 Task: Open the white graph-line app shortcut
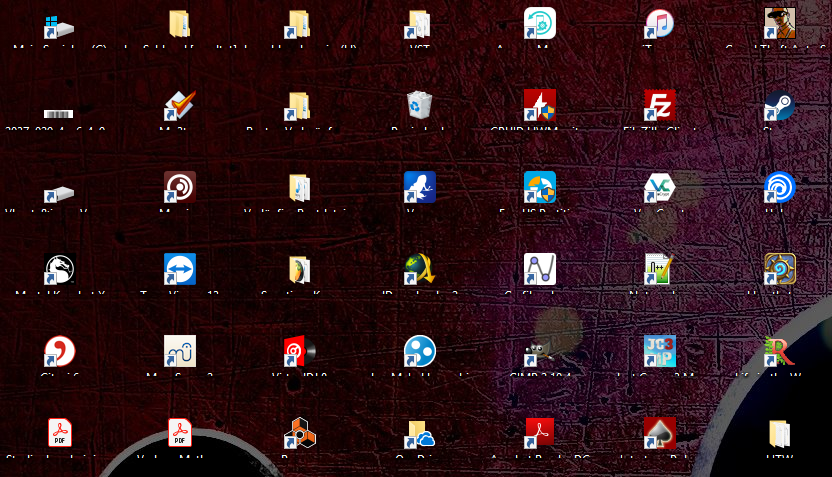(540, 269)
